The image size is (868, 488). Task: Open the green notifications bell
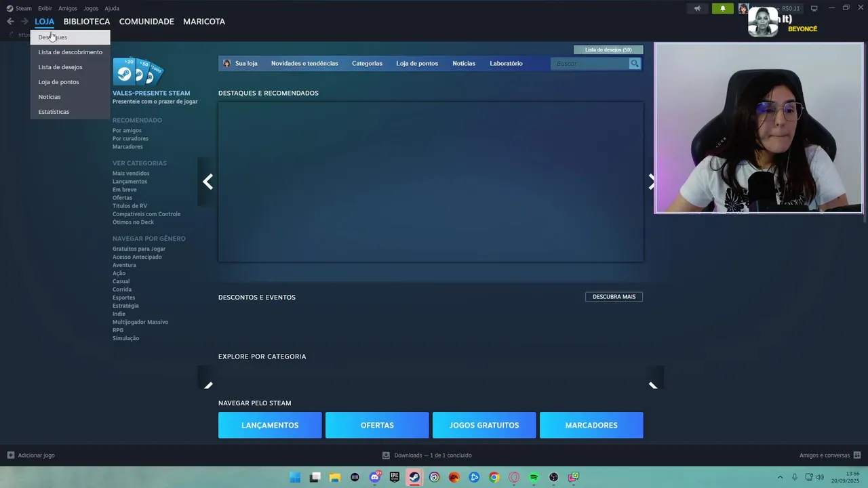pyautogui.click(x=723, y=9)
